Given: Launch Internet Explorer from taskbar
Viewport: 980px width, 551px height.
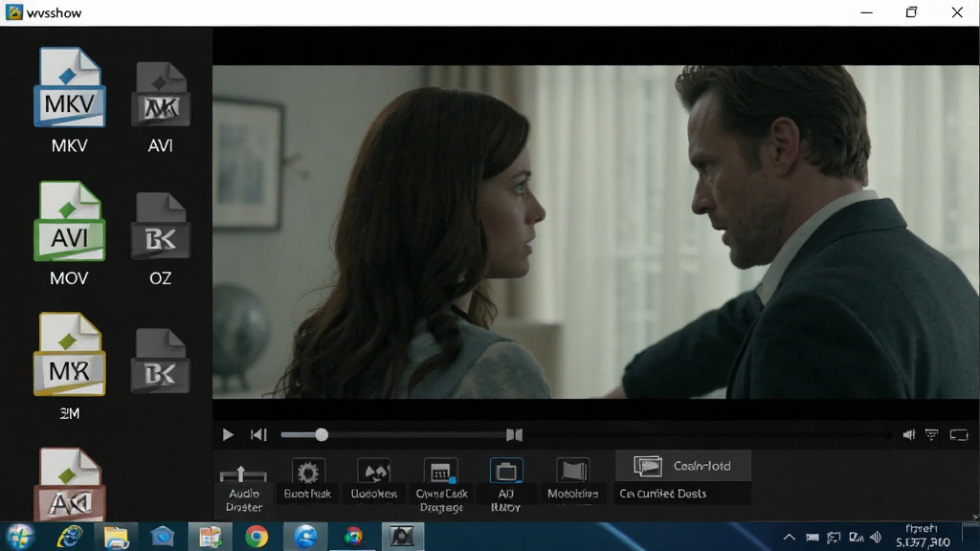Looking at the screenshot, I should coord(69,537).
